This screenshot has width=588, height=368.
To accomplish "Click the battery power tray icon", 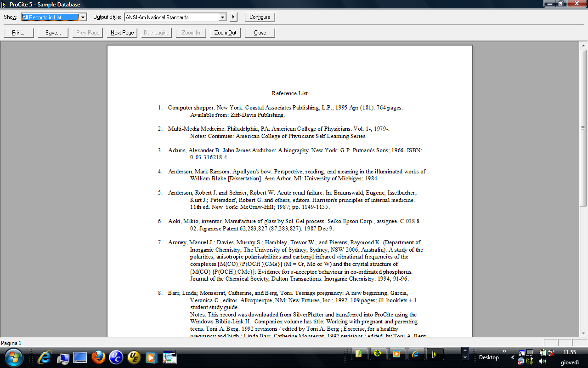I will 542,353.
